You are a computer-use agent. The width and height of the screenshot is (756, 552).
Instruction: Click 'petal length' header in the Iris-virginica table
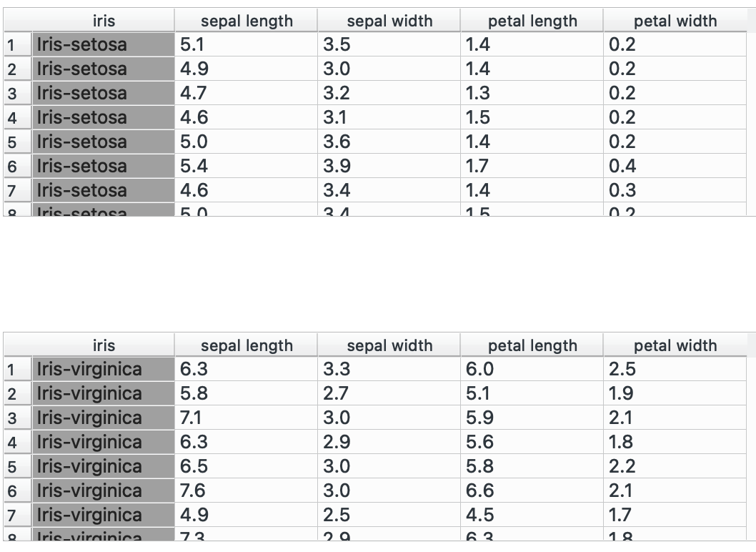click(532, 345)
